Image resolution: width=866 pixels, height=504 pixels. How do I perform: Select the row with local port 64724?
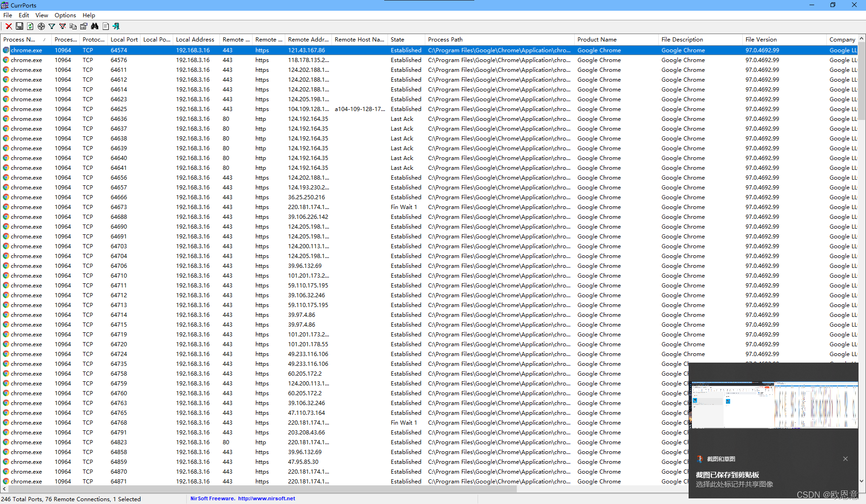pyautogui.click(x=429, y=354)
